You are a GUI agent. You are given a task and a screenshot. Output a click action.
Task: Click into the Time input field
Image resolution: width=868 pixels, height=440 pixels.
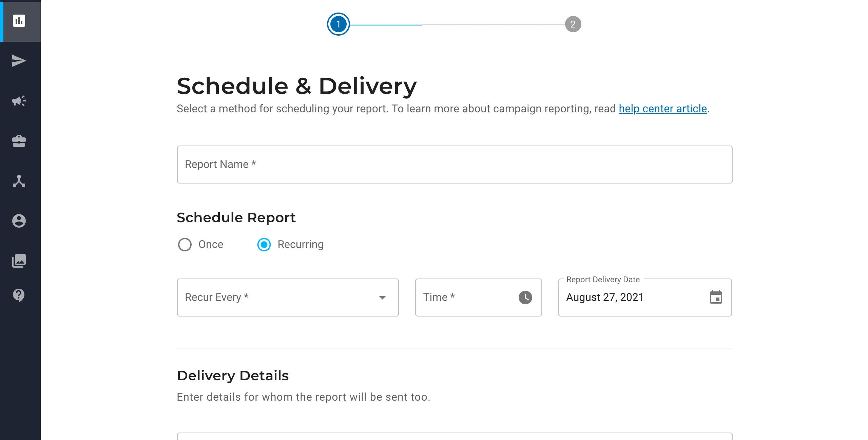pos(478,298)
